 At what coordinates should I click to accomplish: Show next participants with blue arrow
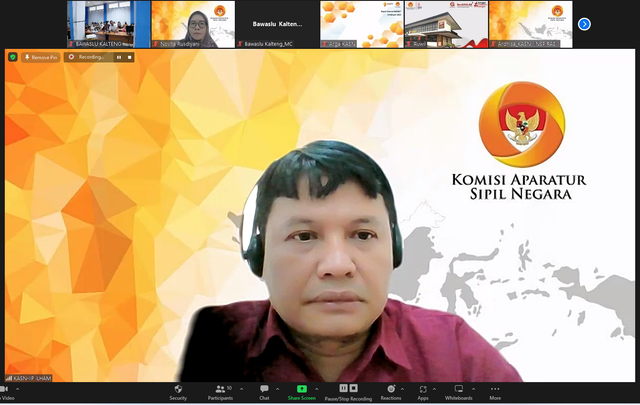(584, 24)
